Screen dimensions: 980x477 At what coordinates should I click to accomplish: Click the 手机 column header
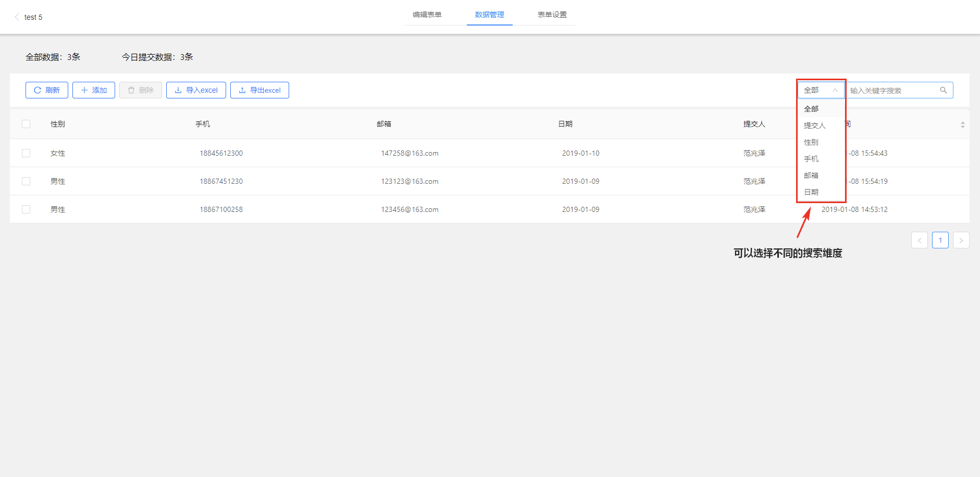203,124
